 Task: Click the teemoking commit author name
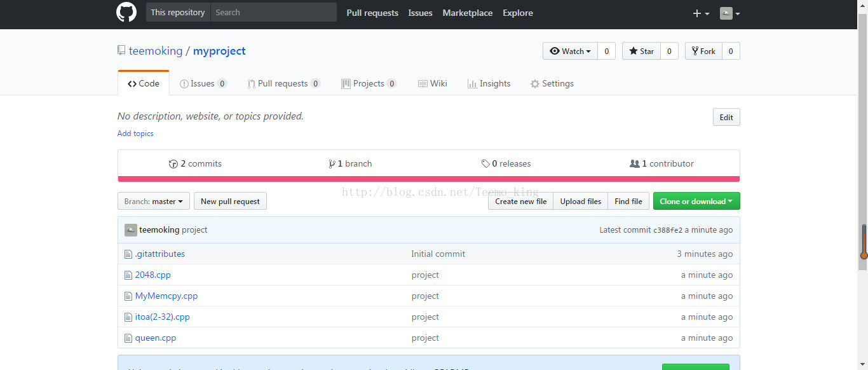[159, 230]
